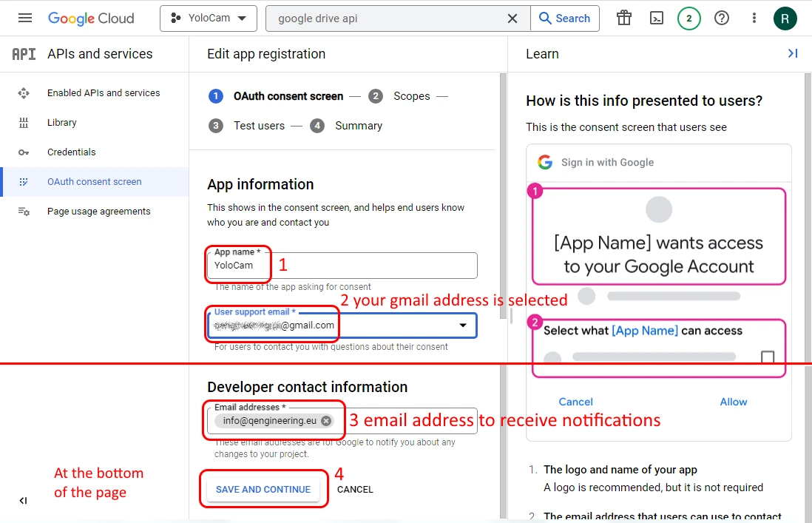Click the 'App information' heading
812x523 pixels.
[260, 184]
